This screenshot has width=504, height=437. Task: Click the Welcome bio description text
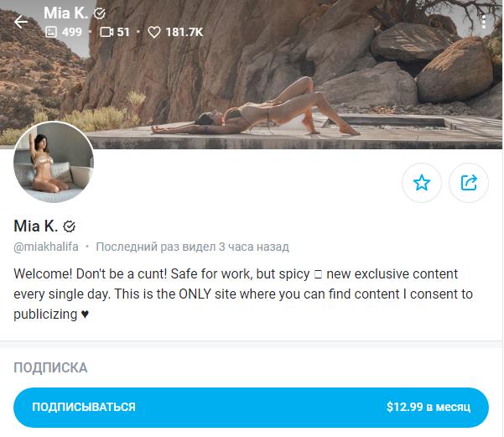(x=243, y=294)
